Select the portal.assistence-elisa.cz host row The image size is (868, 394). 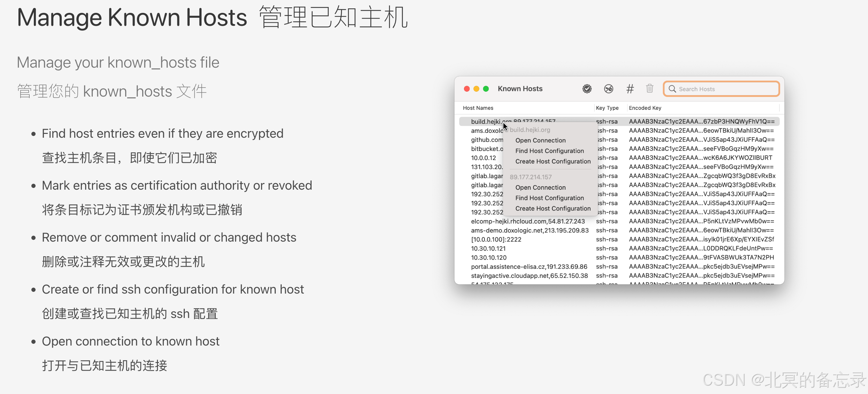529,266
